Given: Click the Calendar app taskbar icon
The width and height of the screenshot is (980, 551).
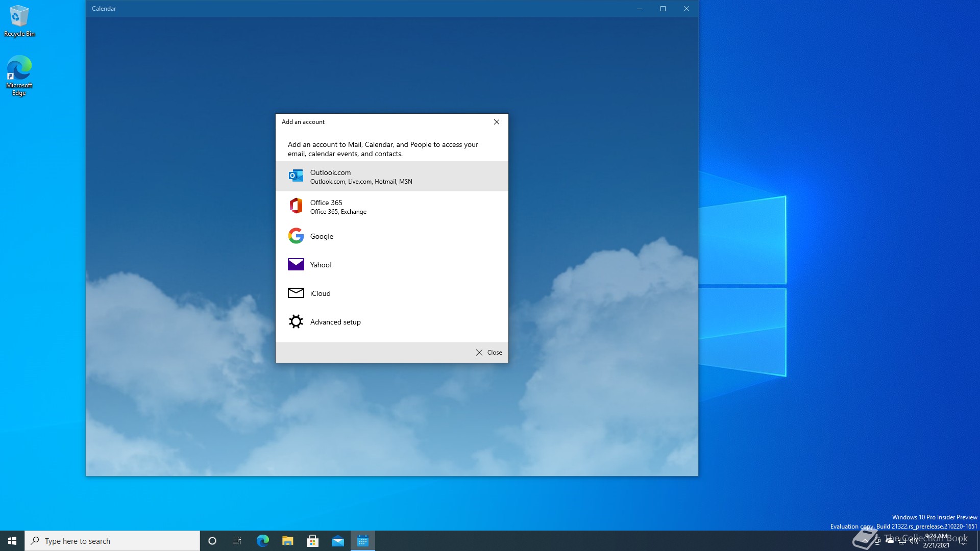Looking at the screenshot, I should [363, 541].
